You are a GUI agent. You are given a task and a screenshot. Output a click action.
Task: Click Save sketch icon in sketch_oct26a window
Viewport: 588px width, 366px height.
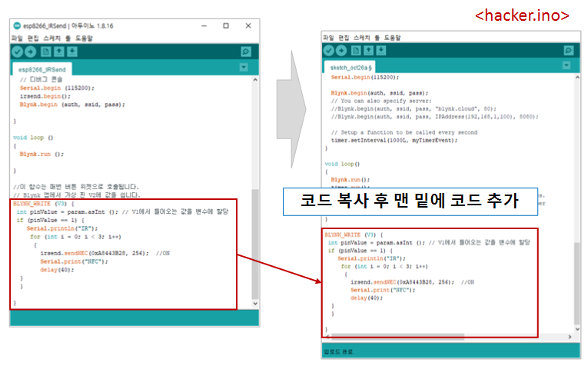381,50
